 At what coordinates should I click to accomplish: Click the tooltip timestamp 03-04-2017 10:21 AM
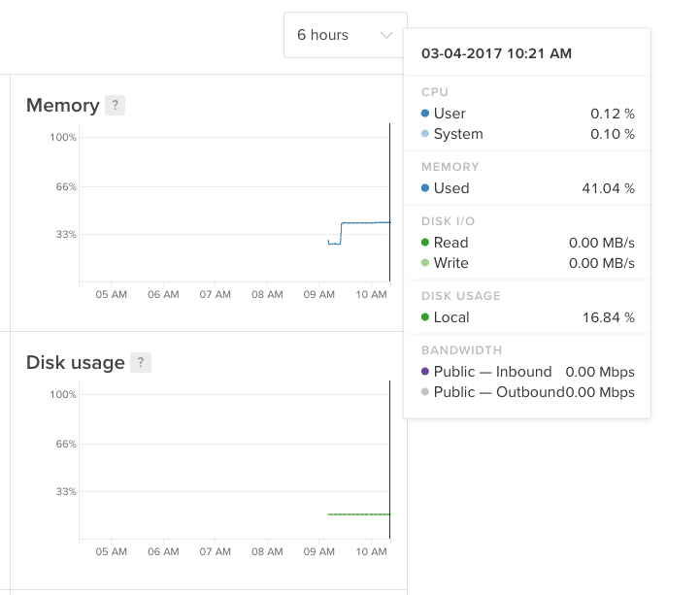(496, 53)
